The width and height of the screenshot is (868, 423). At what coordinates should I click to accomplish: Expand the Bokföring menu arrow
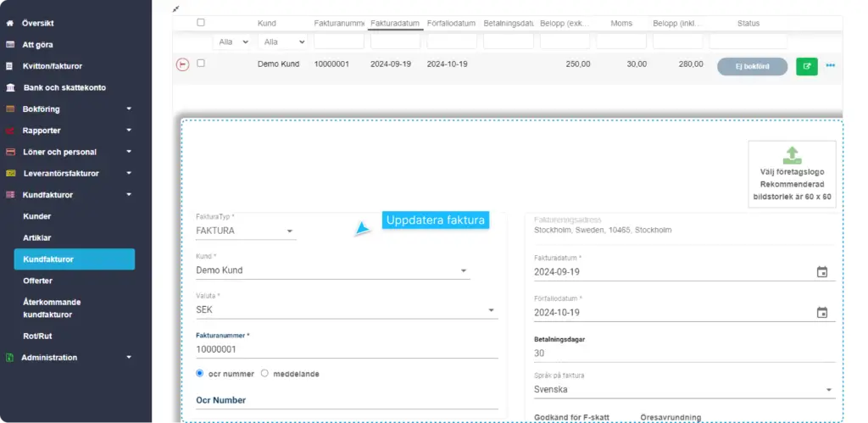pos(129,109)
